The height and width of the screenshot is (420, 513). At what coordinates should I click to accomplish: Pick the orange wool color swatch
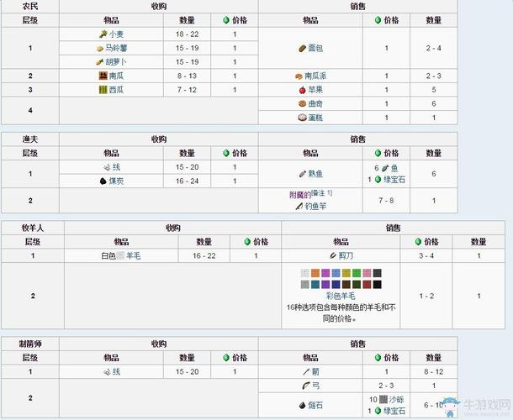[315, 274]
